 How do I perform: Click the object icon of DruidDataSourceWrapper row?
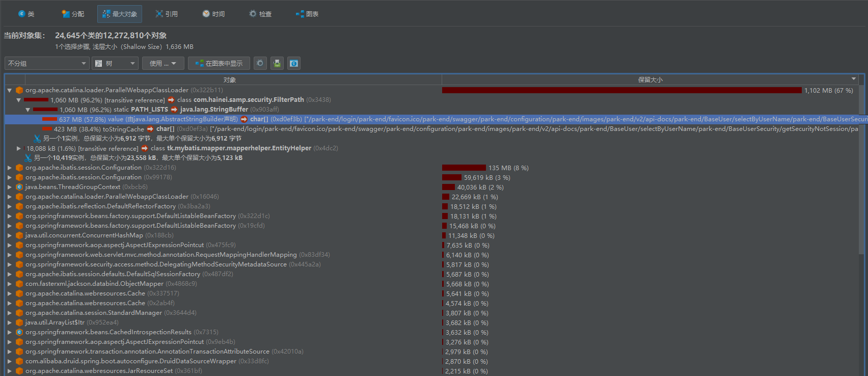[19, 361]
